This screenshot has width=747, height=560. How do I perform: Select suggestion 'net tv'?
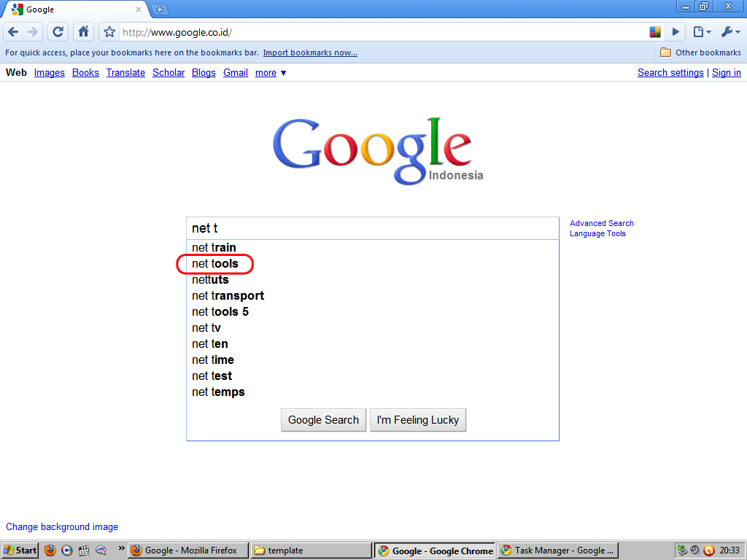(x=373, y=327)
